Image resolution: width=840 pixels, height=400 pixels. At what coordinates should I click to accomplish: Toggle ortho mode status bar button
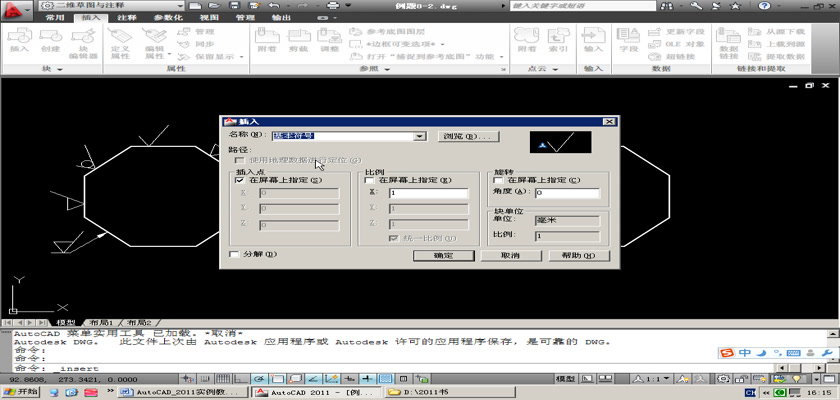coord(239,379)
